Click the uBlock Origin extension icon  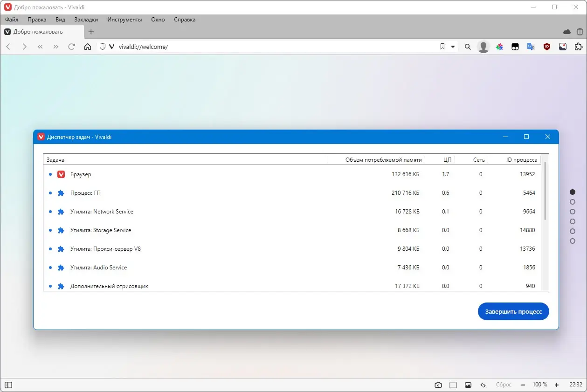(x=546, y=47)
